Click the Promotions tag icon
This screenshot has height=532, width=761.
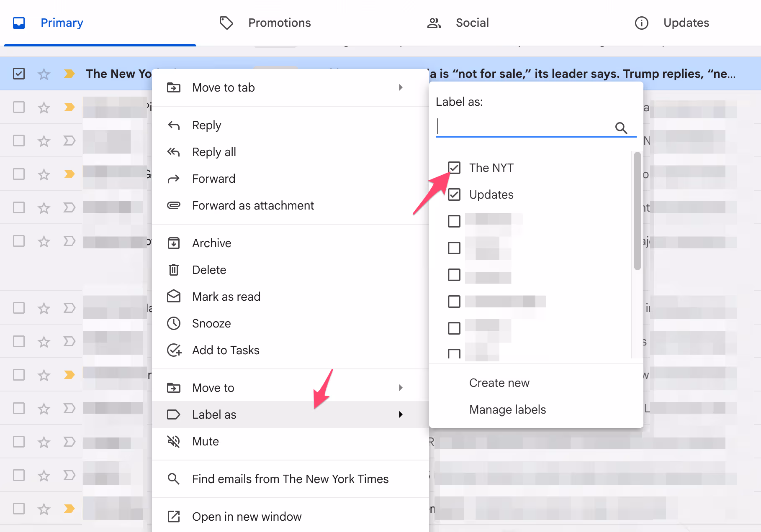[x=226, y=23]
